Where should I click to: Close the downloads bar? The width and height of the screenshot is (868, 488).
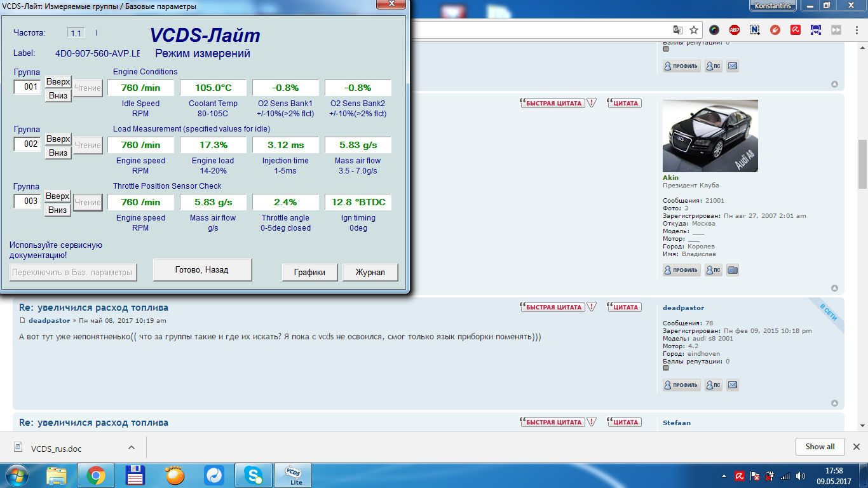[x=856, y=447]
